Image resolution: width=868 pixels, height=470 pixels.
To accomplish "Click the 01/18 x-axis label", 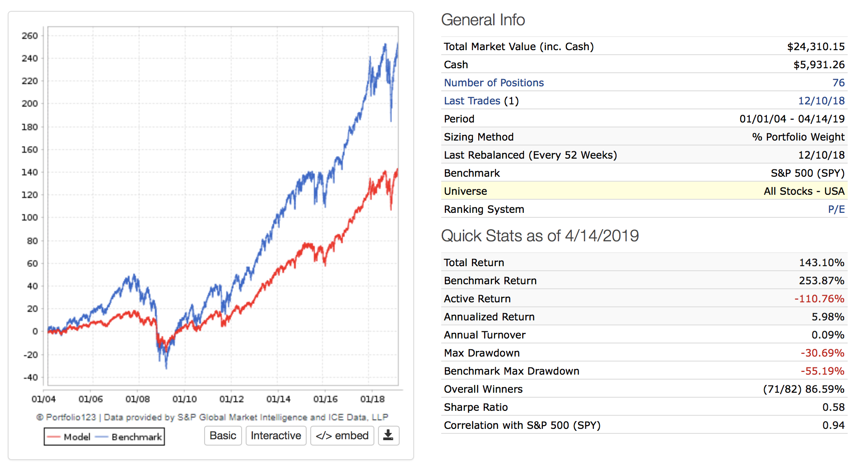I will coord(372,399).
